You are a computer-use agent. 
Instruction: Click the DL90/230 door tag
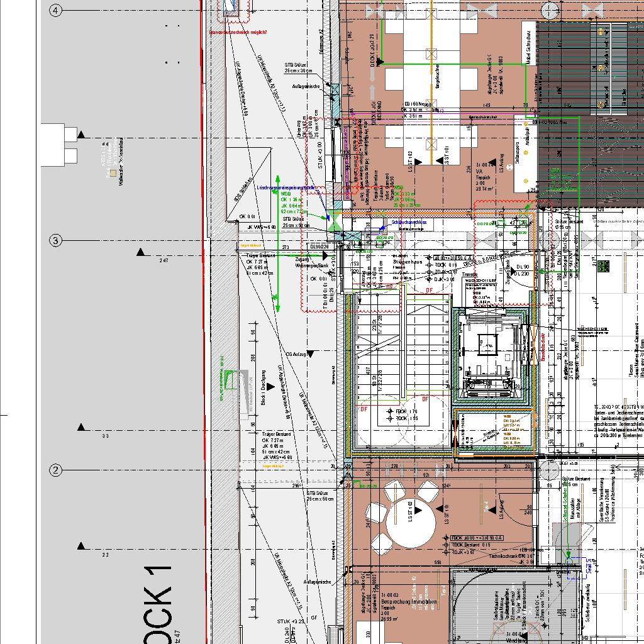click(x=319, y=247)
